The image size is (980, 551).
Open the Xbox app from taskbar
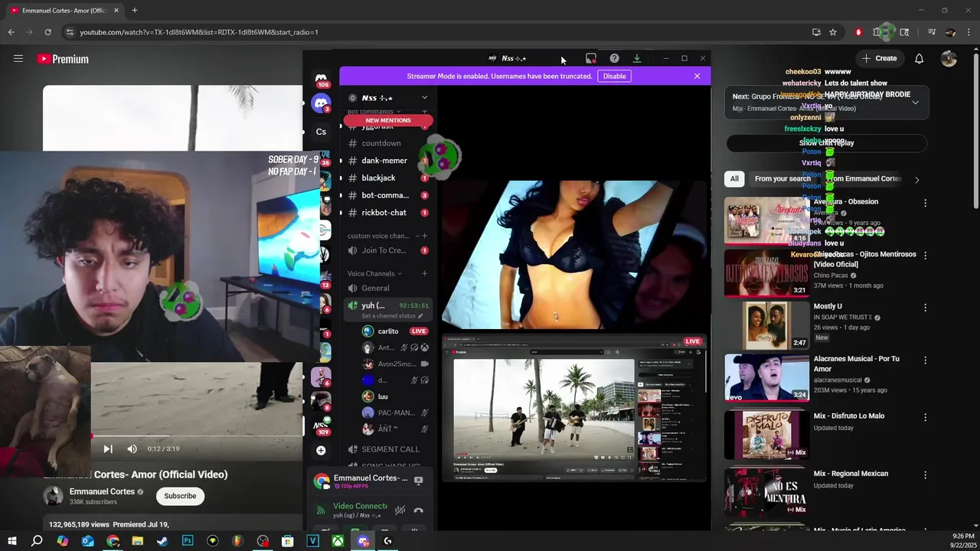[338, 541]
